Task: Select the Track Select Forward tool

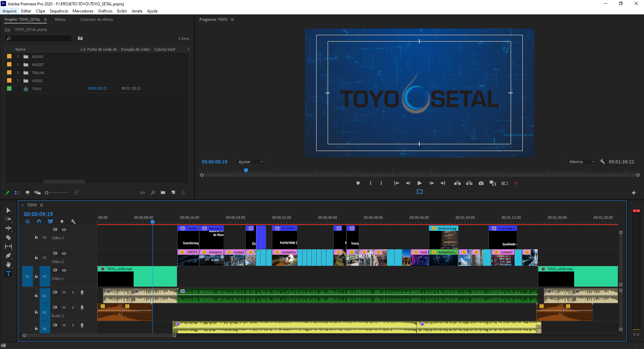Action: pos(8,219)
